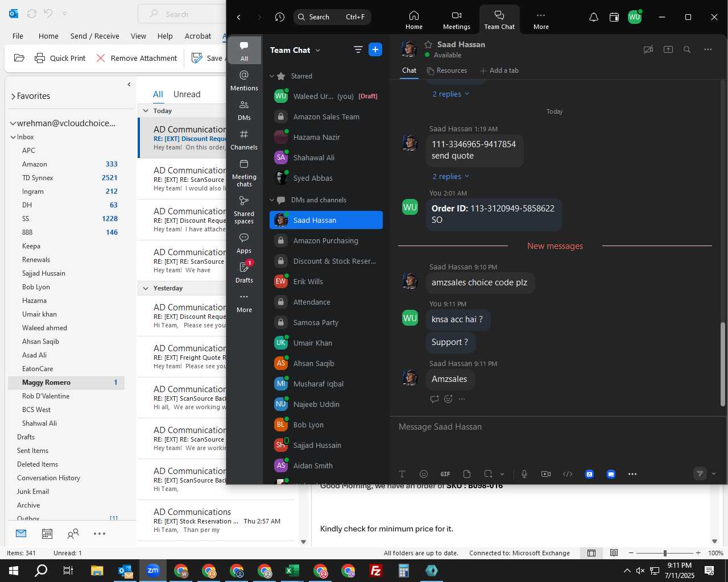Insert a code snippet with code icon
Viewport: 728px width, 582px height.
568,474
